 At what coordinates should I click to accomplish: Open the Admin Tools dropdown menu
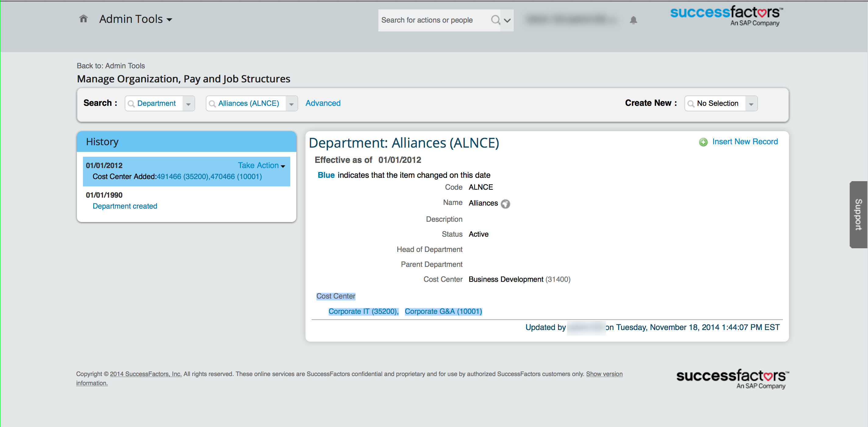[135, 19]
